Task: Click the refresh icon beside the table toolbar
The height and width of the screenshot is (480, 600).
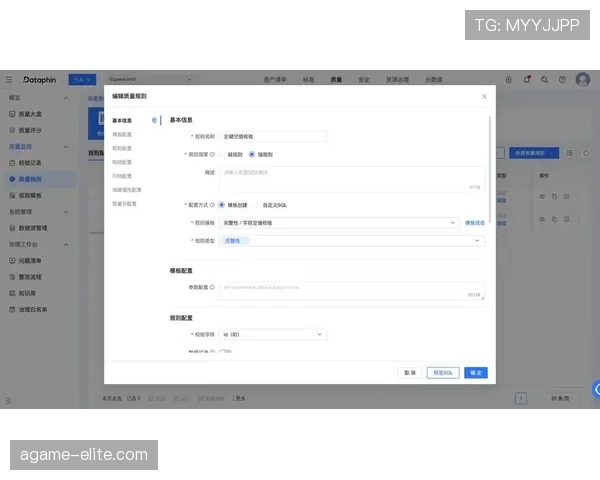Action: [x=586, y=153]
